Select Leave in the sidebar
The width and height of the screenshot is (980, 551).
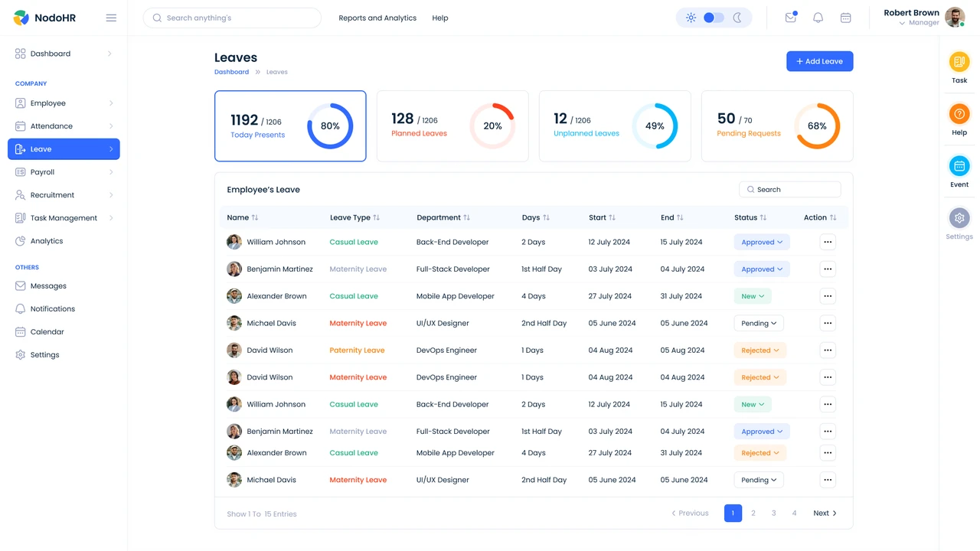[x=64, y=149]
